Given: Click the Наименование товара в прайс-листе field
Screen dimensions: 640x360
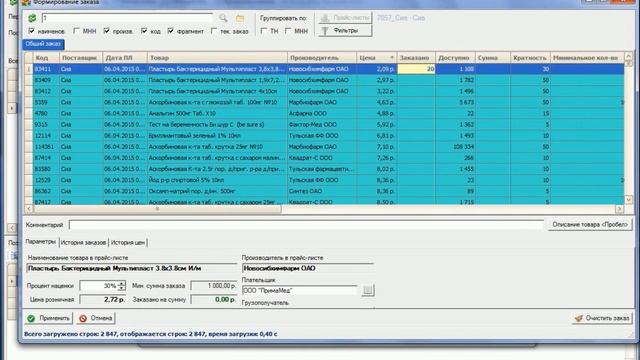Looking at the screenshot, I should 132,269.
